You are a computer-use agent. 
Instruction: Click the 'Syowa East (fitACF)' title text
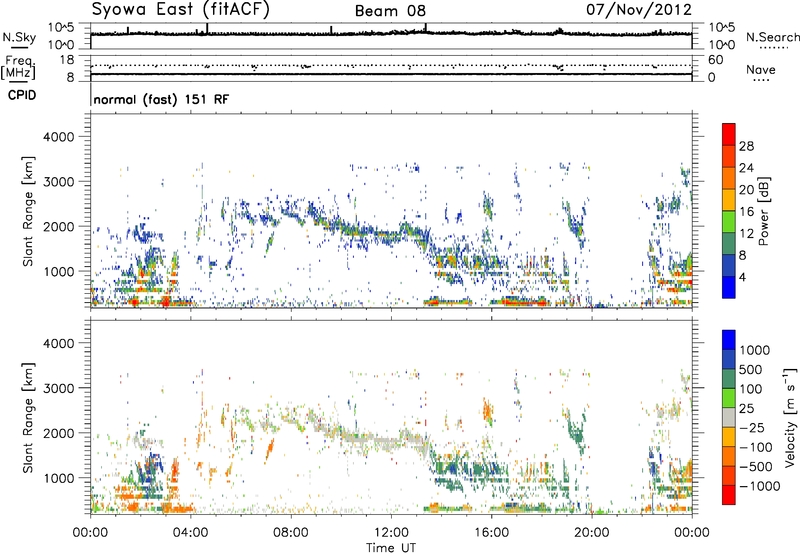(x=180, y=9)
